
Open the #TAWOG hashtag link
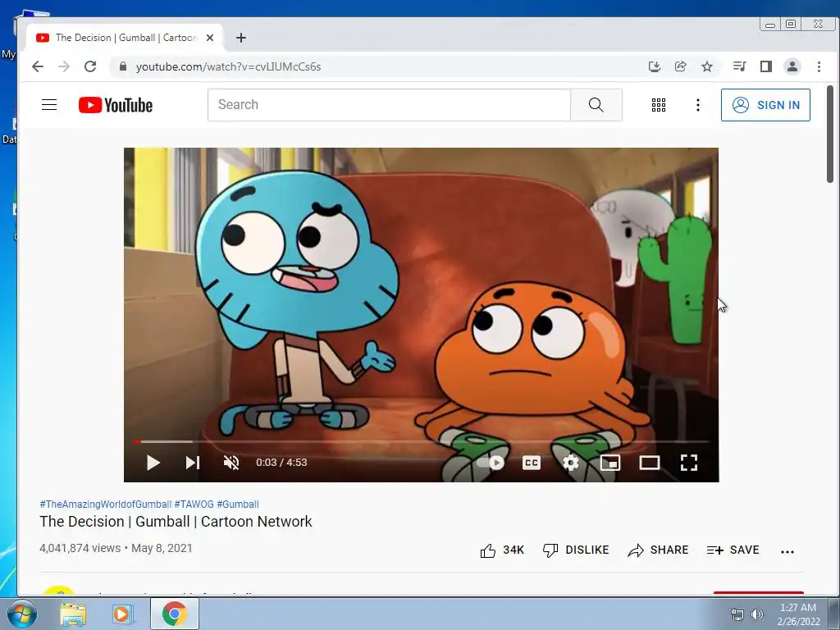(194, 504)
